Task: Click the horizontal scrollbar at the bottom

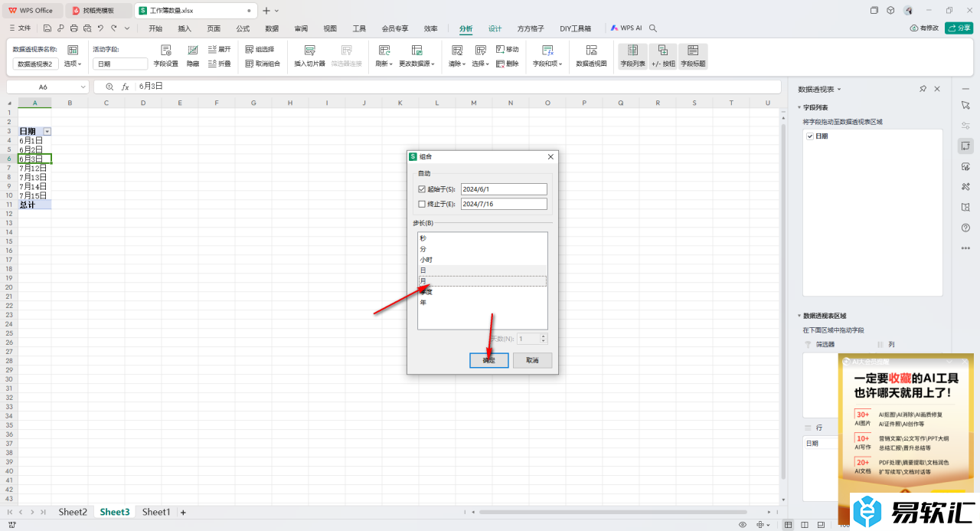Action: pos(613,512)
